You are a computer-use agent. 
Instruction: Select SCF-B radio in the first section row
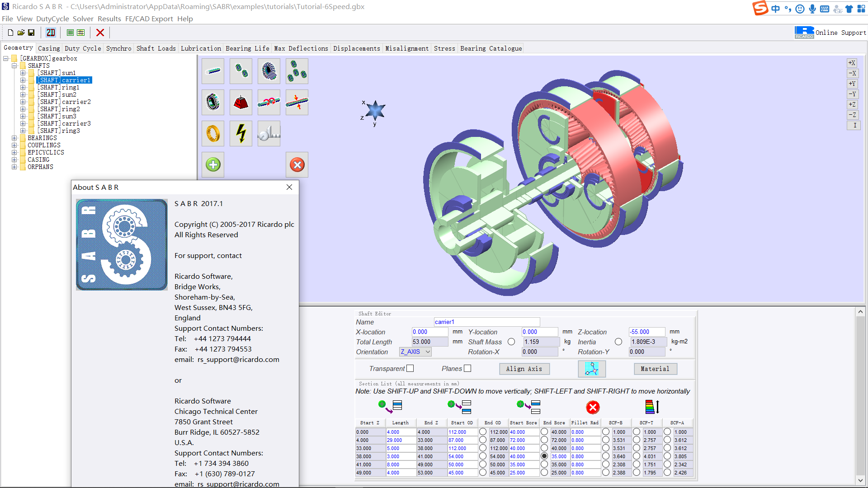606,432
